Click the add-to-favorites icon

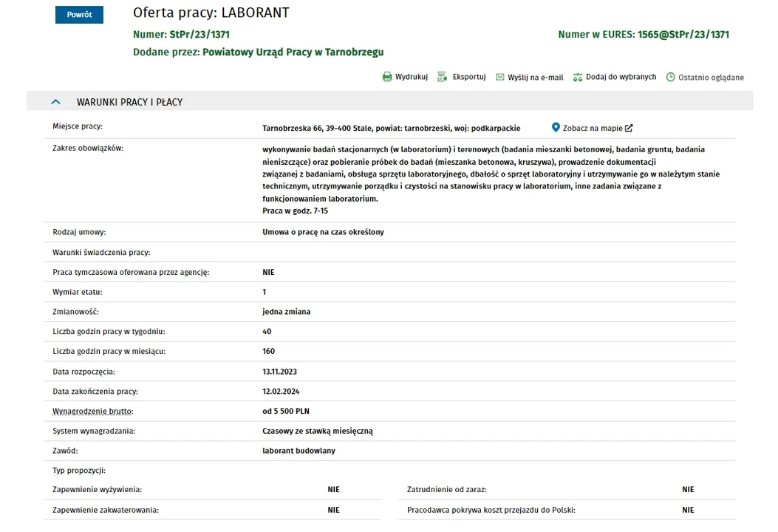[578, 77]
